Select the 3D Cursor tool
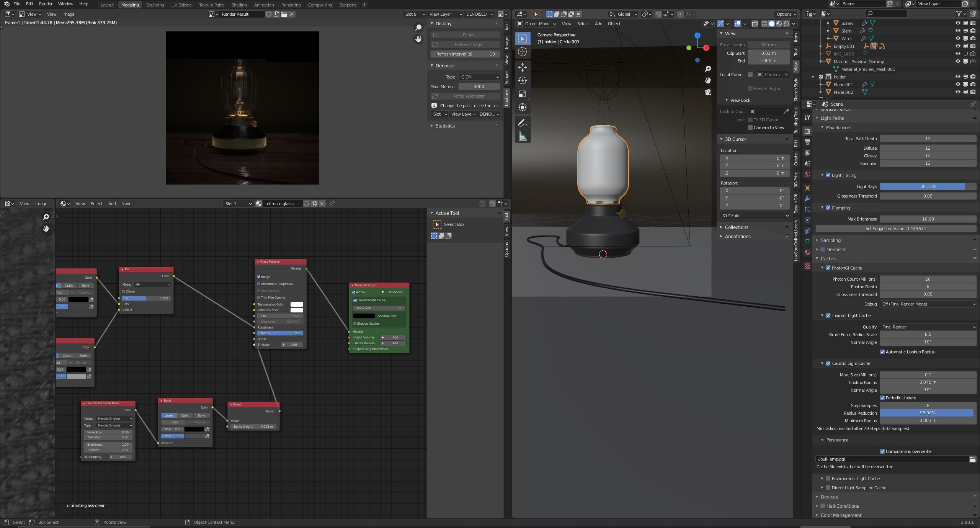Viewport: 980px width, 528px height. point(523,52)
